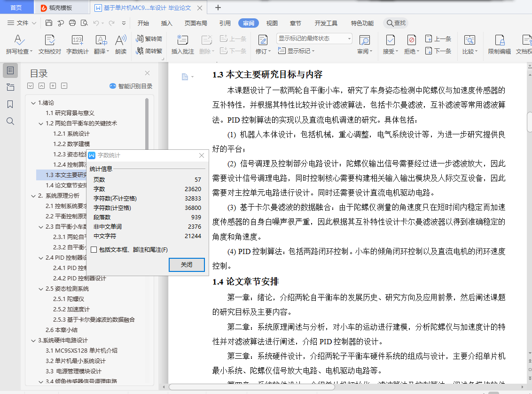Viewport: 532px width, 394px height.
Task: Open bookmark panel in left sidebar
Action: click(x=10, y=104)
